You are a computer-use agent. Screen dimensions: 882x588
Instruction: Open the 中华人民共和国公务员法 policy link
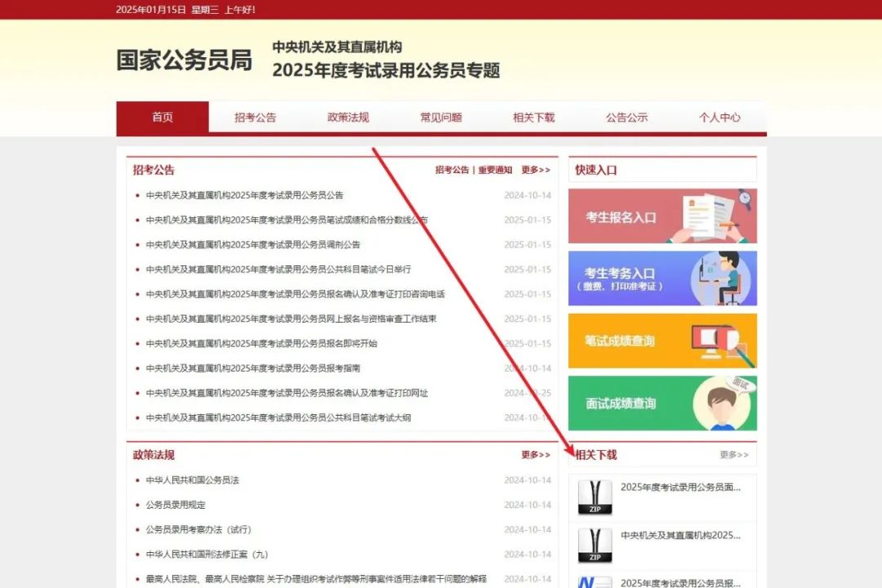[193, 480]
